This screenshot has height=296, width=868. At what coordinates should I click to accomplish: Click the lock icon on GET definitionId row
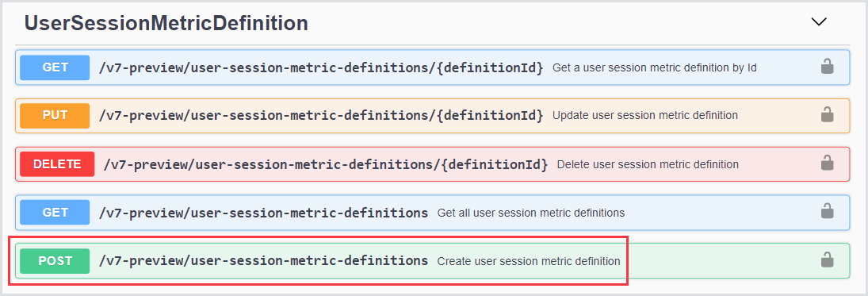pos(827,67)
